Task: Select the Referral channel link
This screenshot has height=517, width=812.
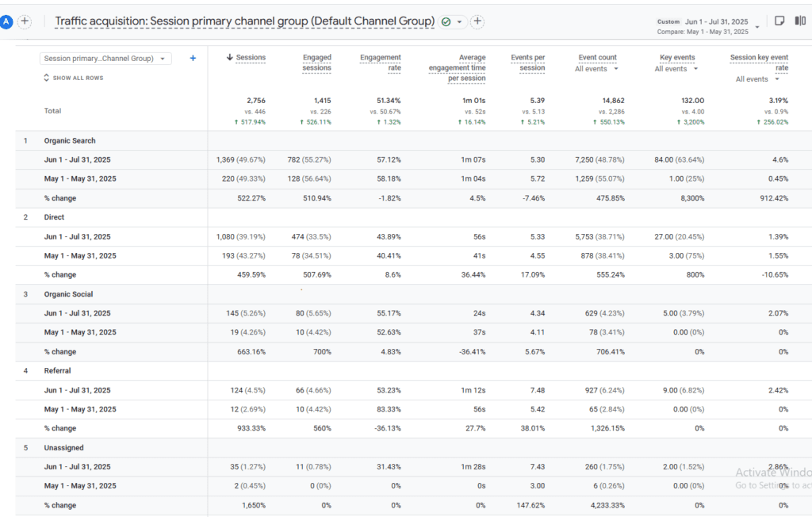Action: (56, 370)
